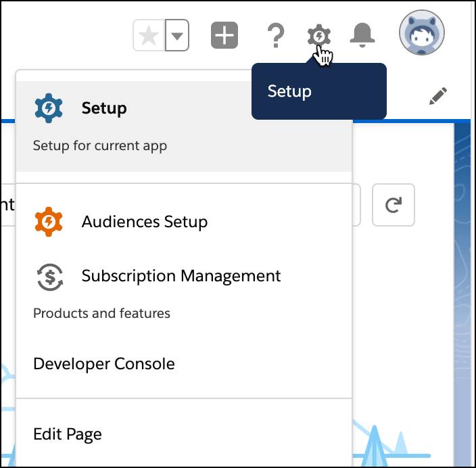Open the notifications bell
Viewport: 476px width, 468px height.
pyautogui.click(x=362, y=35)
